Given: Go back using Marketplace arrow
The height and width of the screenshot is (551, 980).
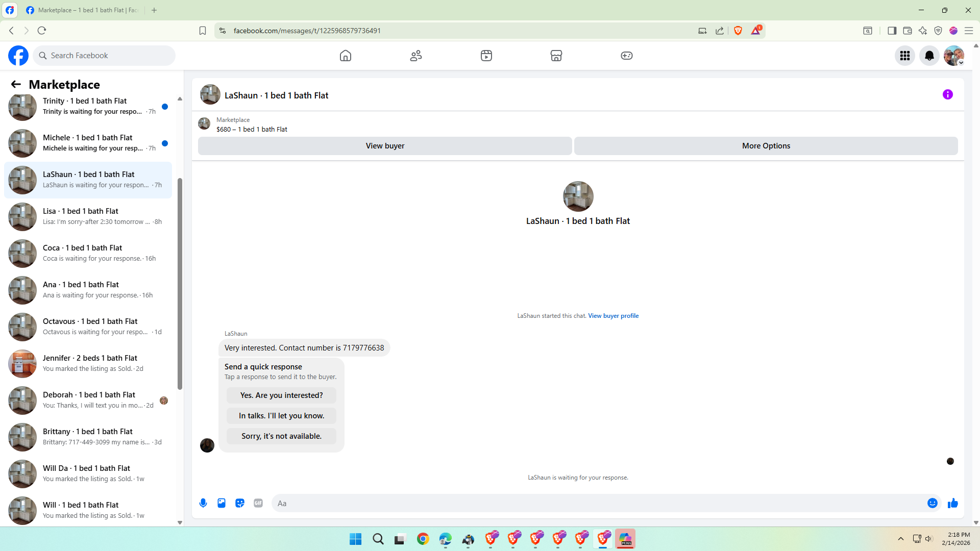Looking at the screenshot, I should pos(16,84).
